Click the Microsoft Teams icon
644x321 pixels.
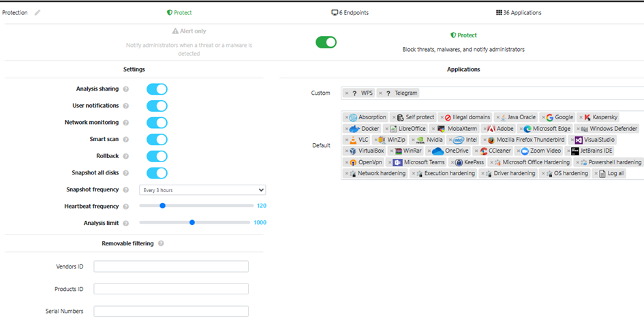[397, 163]
